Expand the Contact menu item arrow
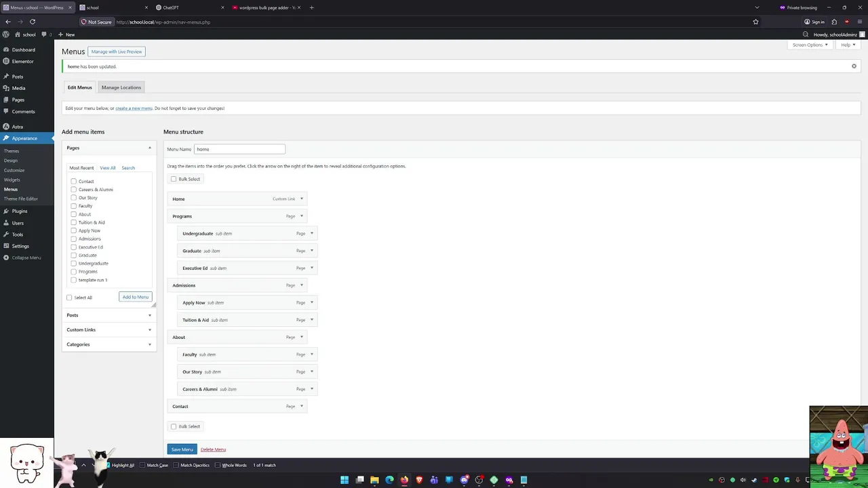Screen dimensions: 868x488 (302, 406)
